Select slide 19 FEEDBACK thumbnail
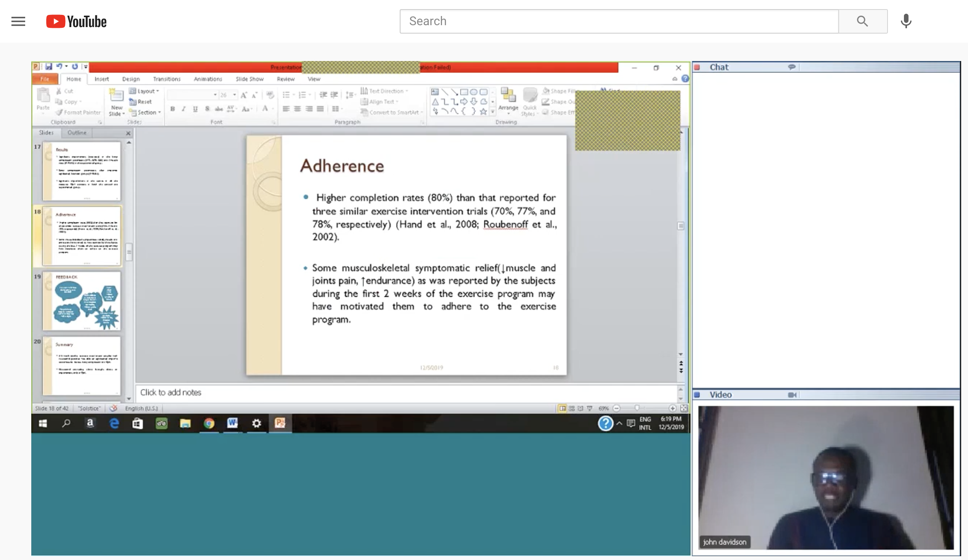Screen dimensions: 968x560 click(82, 301)
